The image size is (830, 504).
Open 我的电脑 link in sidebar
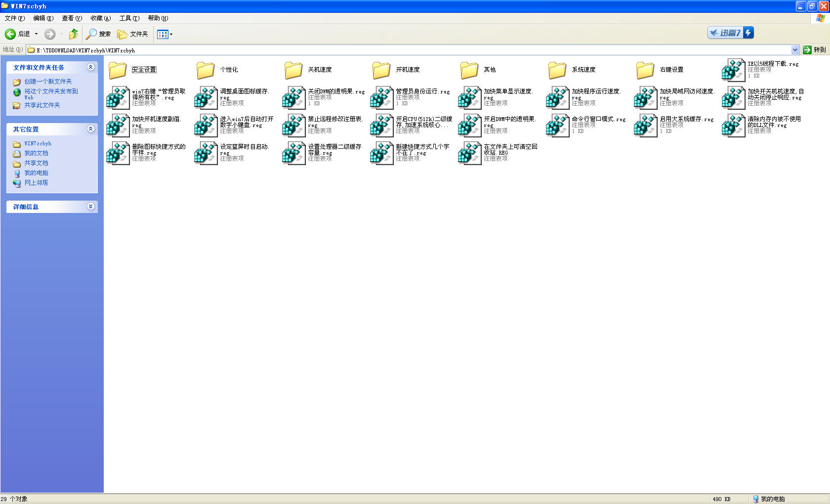point(36,173)
